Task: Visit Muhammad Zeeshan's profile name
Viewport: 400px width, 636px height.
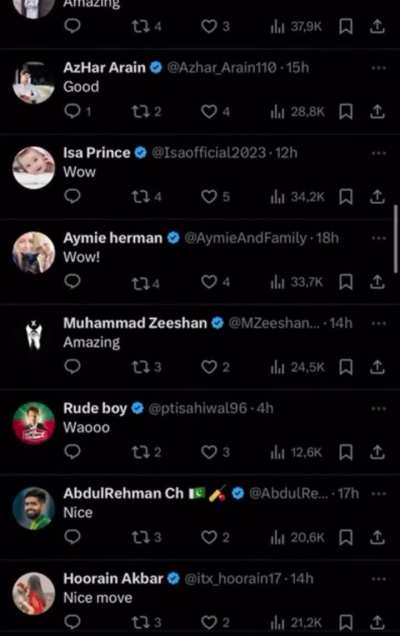Action: coord(135,323)
